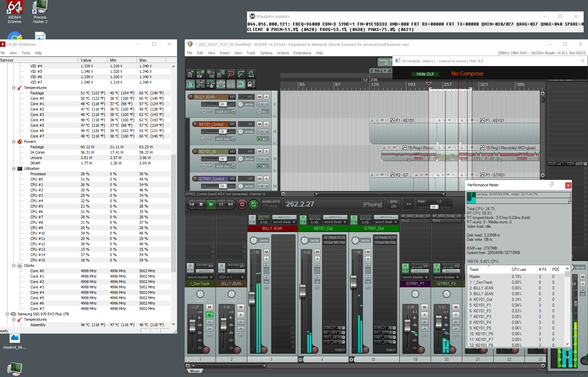Solo the BILLY JEAN track in track panel
Screen dimensions: 588x377
click(x=266, y=97)
